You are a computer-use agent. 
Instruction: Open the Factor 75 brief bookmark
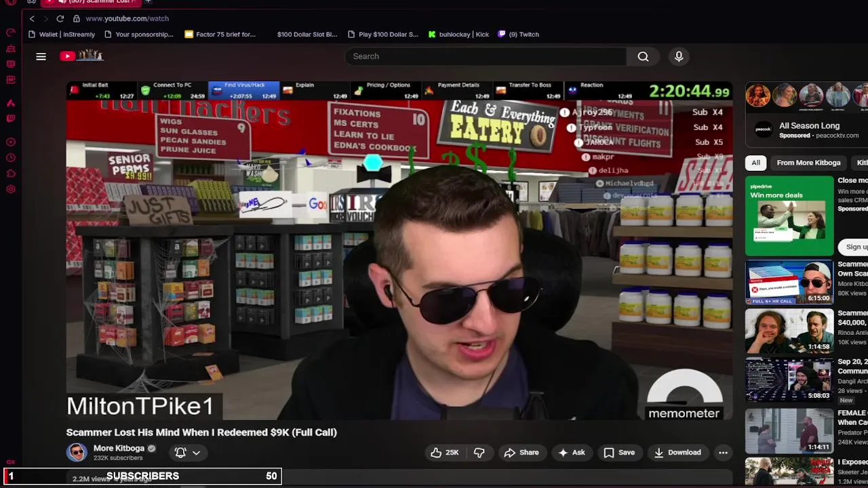(x=220, y=34)
